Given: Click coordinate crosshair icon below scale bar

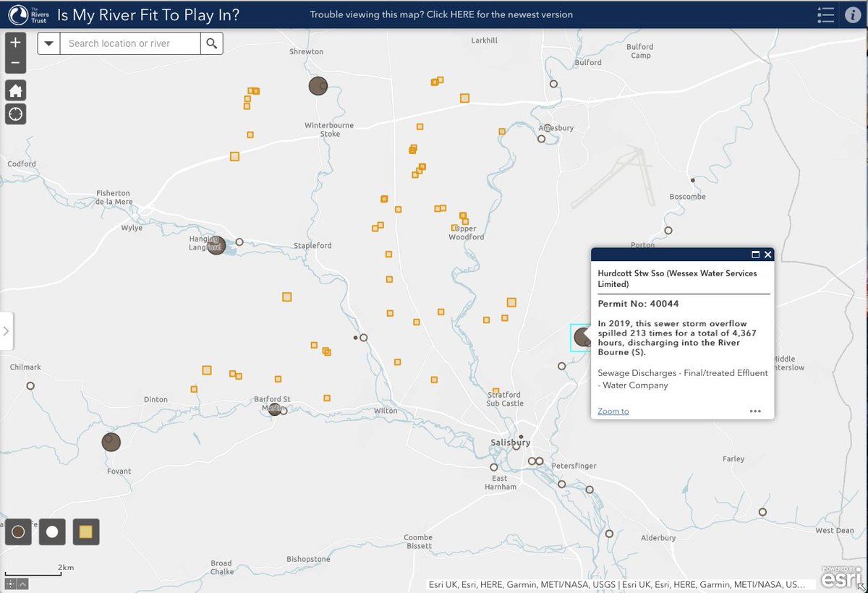Looking at the screenshot, I should click(x=11, y=584).
